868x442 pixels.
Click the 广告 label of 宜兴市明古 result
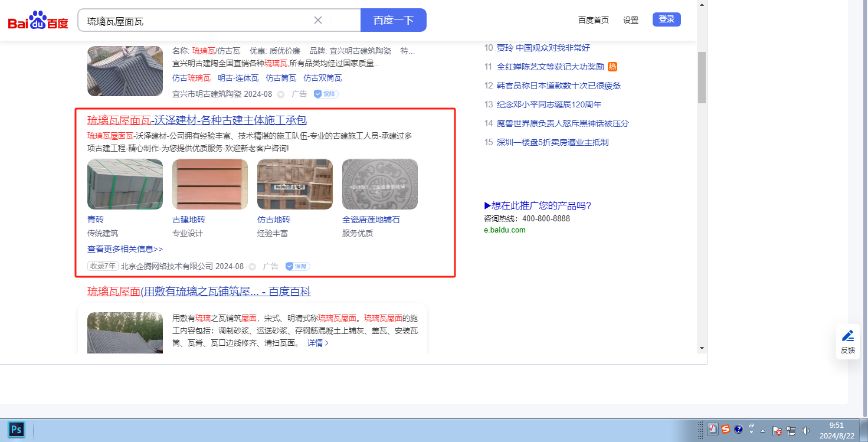(x=299, y=94)
